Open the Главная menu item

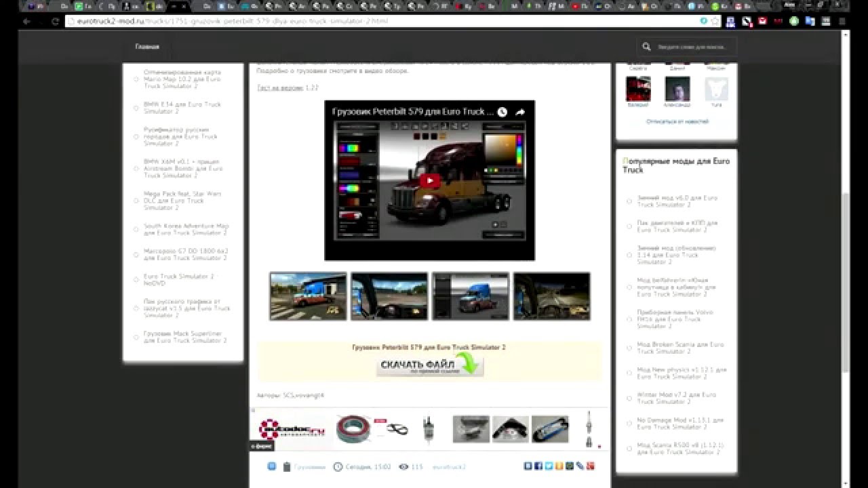(x=147, y=47)
